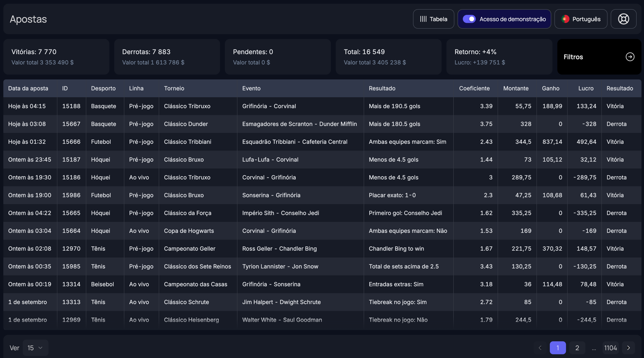Click the lifebuoy support icon
The width and height of the screenshot is (644, 358).
623,19
